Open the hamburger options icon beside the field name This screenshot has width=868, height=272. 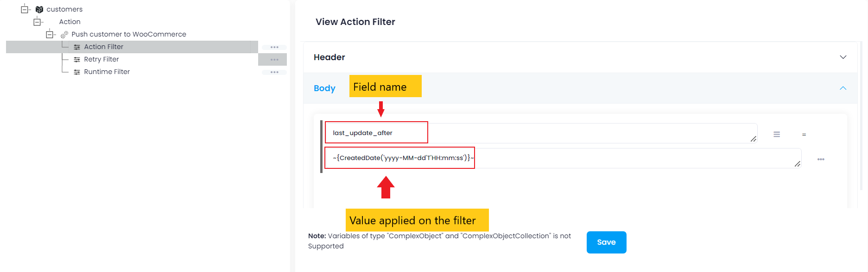pyautogui.click(x=777, y=134)
